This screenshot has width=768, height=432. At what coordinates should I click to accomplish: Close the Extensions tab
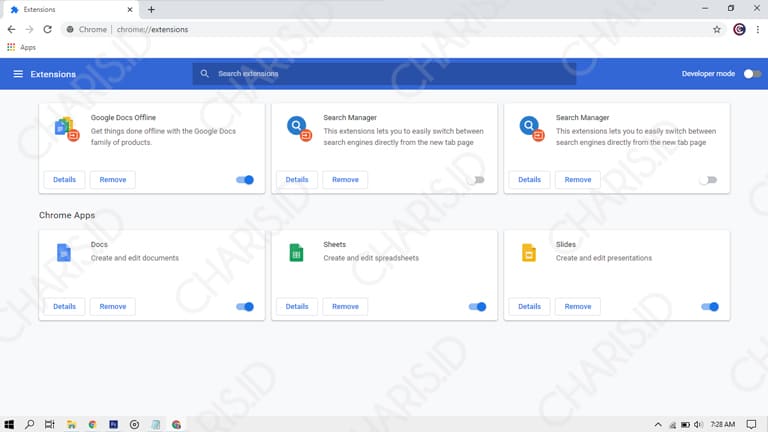coord(130,9)
